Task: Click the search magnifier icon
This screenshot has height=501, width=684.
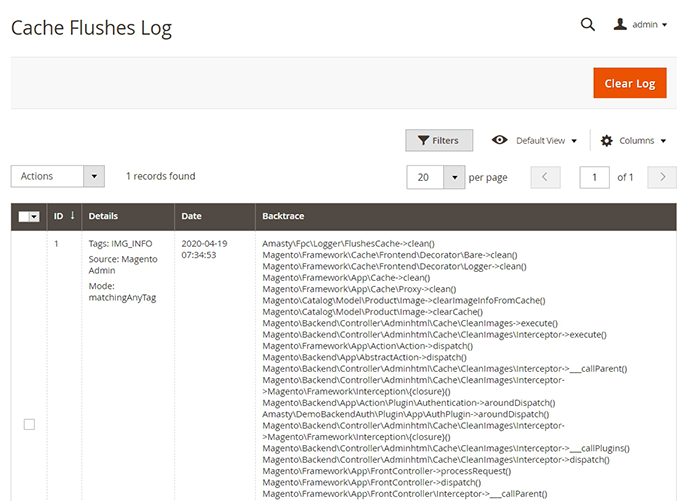Action: click(x=587, y=24)
